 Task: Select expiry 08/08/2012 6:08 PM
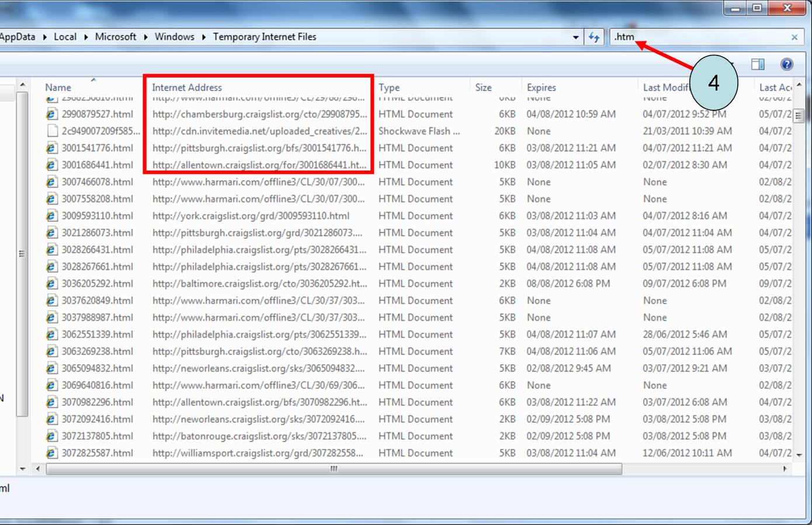tap(568, 284)
